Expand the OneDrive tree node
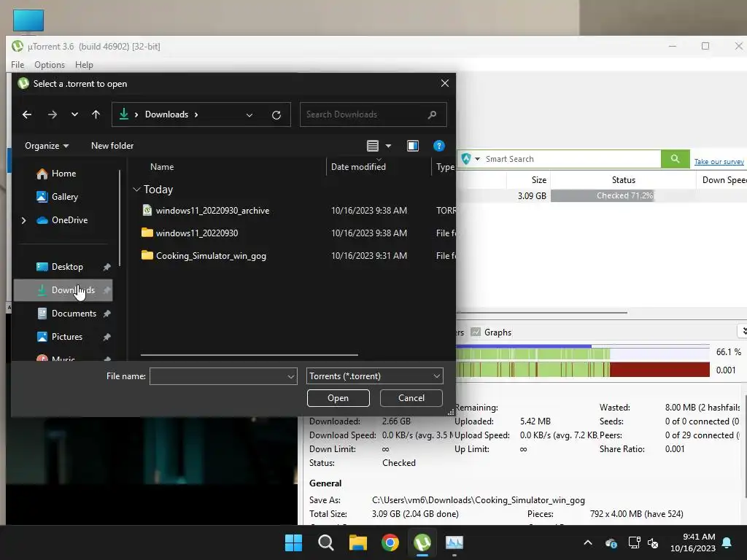Image resolution: width=747 pixels, height=560 pixels. [x=24, y=220]
